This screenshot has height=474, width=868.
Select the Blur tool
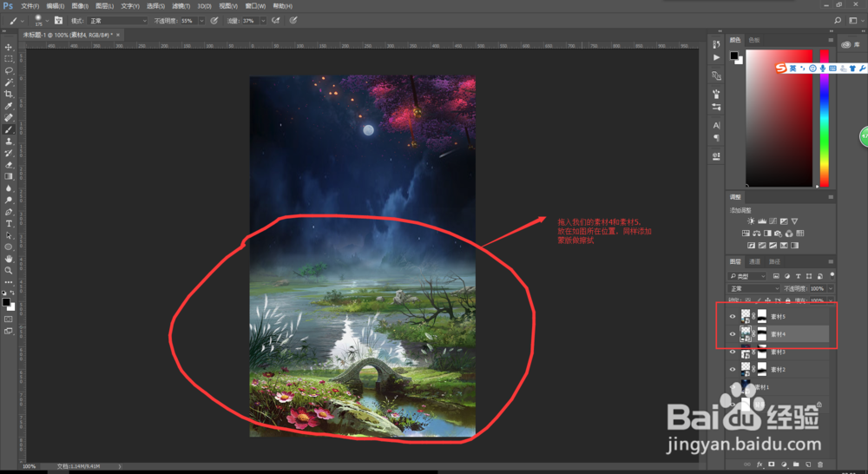[x=9, y=188]
